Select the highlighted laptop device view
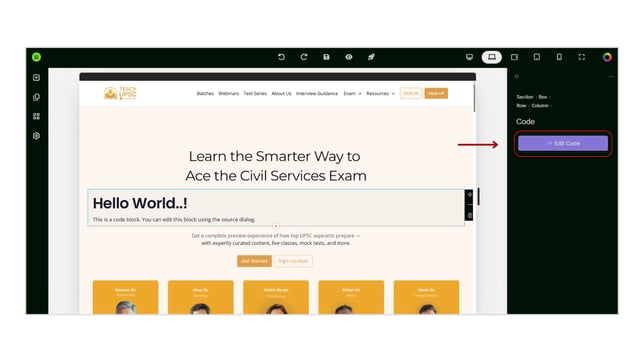Screen dimensions: 644x362 pyautogui.click(x=492, y=57)
